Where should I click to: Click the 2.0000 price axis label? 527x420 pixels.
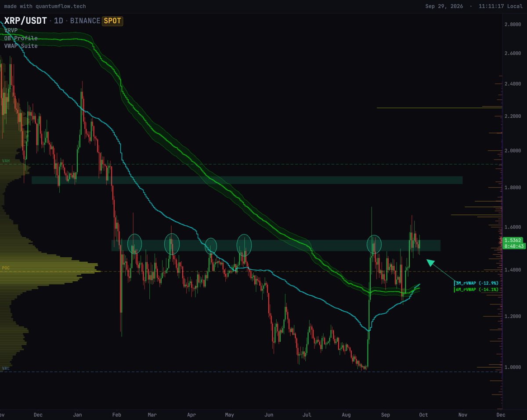tap(513, 151)
